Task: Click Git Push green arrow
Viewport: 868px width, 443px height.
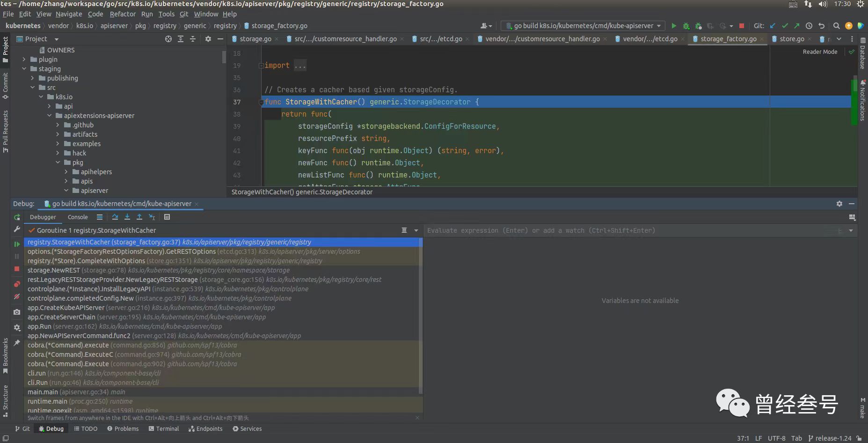Action: (x=797, y=26)
